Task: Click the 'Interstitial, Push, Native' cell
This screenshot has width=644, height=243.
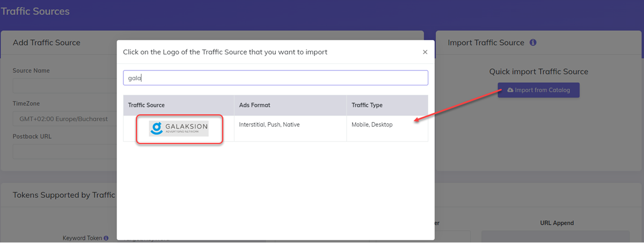Action: click(269, 125)
